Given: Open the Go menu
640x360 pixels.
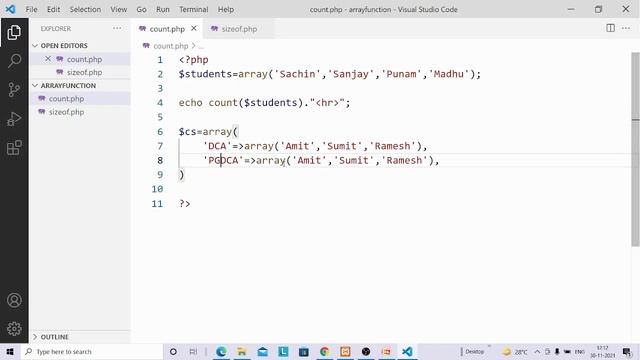Looking at the screenshot, I should coord(141,9).
